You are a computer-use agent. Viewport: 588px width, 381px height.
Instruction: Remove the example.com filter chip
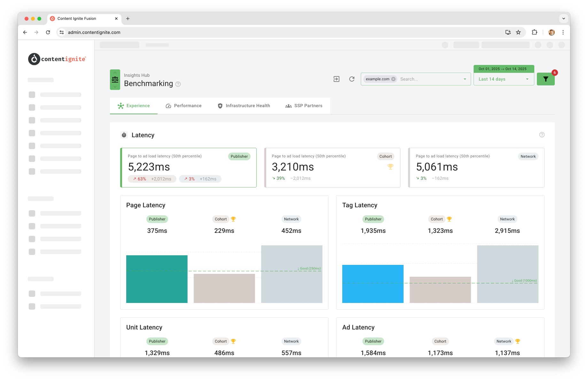click(x=393, y=79)
